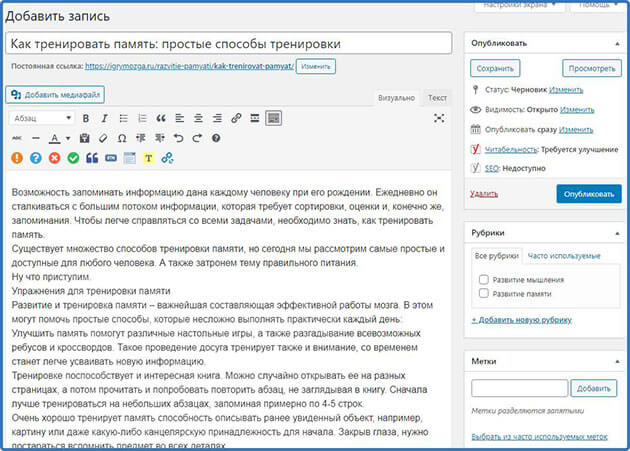The width and height of the screenshot is (630, 451).
Task: Click the chain-link shortcode icon in third row
Action: point(168,158)
